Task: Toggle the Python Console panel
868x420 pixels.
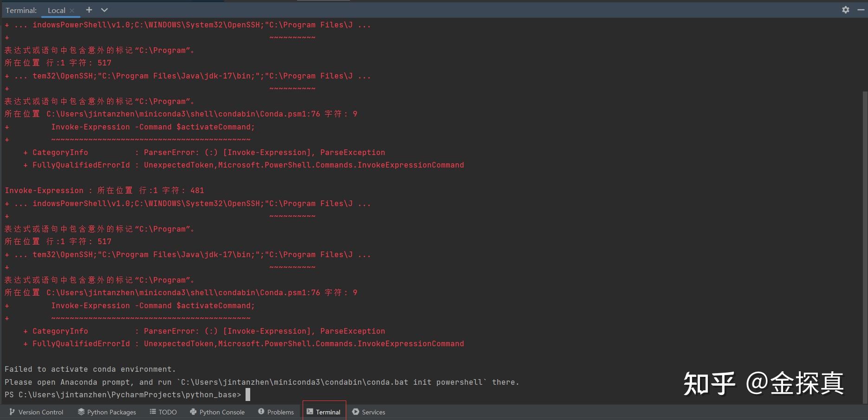Action: pos(217,412)
